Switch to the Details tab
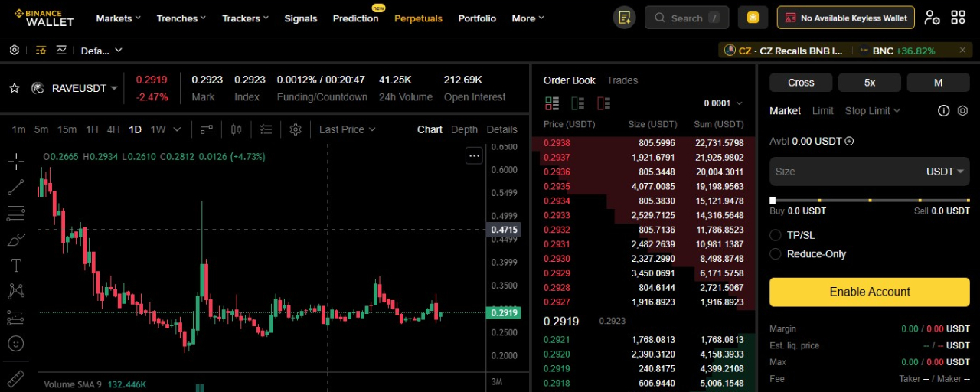980x392 pixels. (x=501, y=129)
